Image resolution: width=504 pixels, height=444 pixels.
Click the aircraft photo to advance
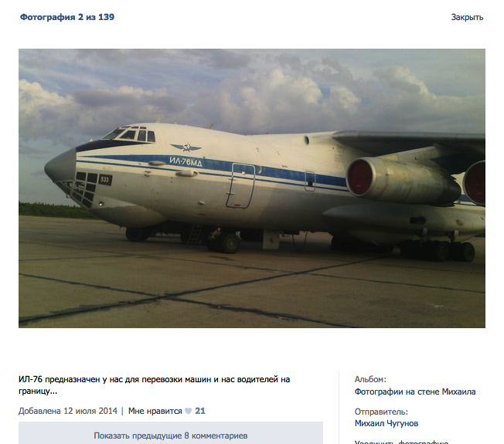click(252, 188)
